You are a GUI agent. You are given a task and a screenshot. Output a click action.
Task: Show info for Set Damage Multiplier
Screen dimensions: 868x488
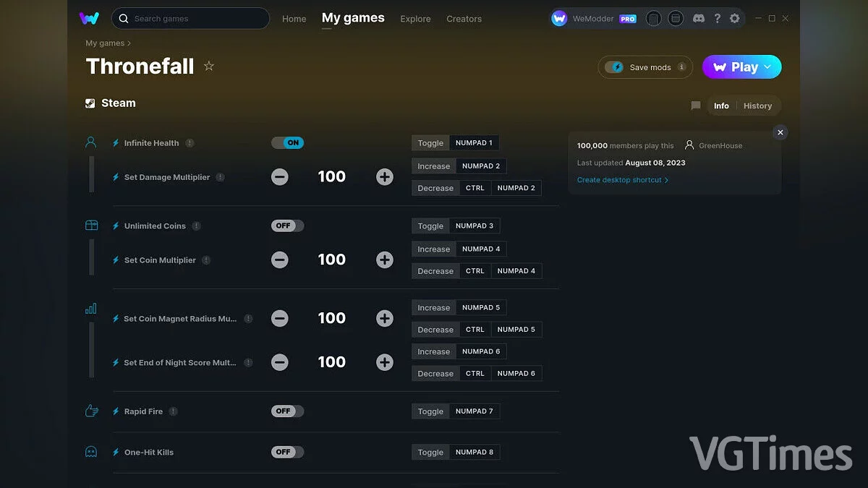pyautogui.click(x=220, y=177)
